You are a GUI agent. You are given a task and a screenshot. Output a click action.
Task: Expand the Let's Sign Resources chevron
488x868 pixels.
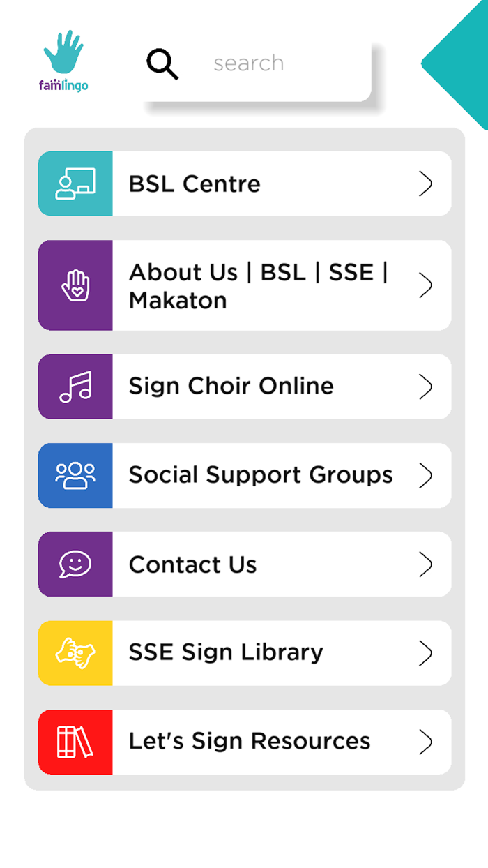[426, 742]
